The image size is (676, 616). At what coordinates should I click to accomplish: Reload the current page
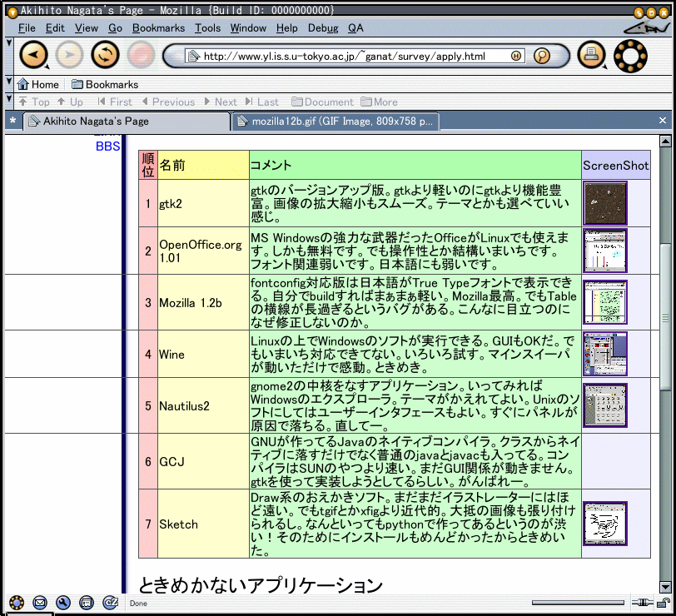[105, 55]
